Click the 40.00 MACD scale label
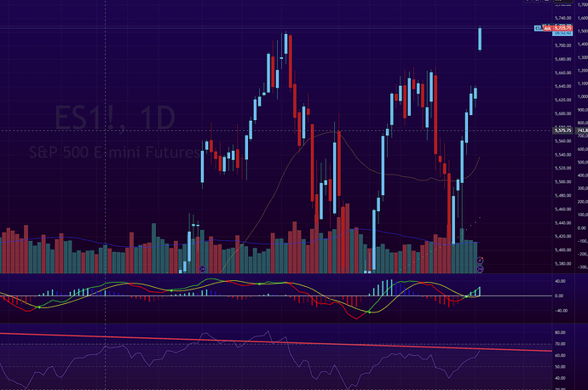 [x=560, y=281]
